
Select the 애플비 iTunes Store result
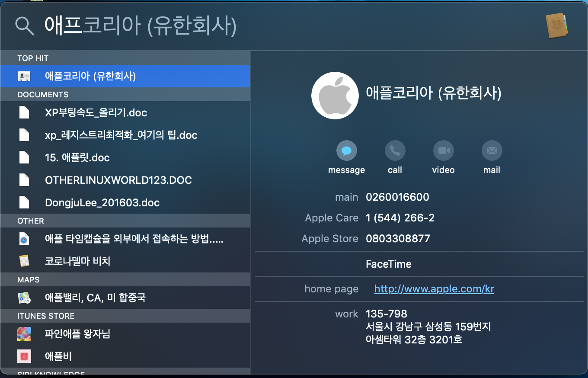coord(125,356)
